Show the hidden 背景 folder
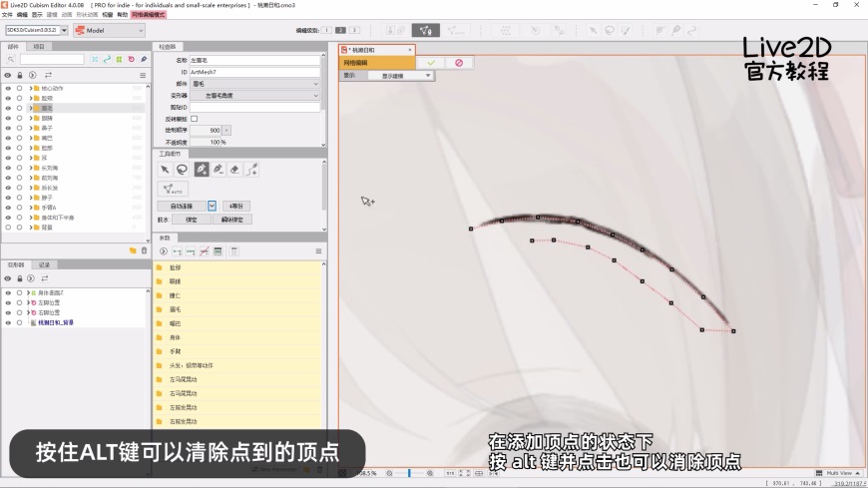The height and width of the screenshot is (488, 868). click(x=8, y=228)
